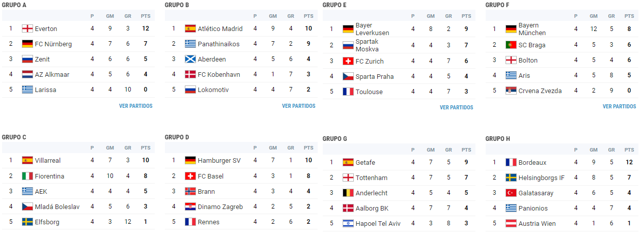Viewport: 644px width, 236px height.
Task: Click the Israel flag beside Hapoel Tel Aviv
Action: click(x=348, y=223)
